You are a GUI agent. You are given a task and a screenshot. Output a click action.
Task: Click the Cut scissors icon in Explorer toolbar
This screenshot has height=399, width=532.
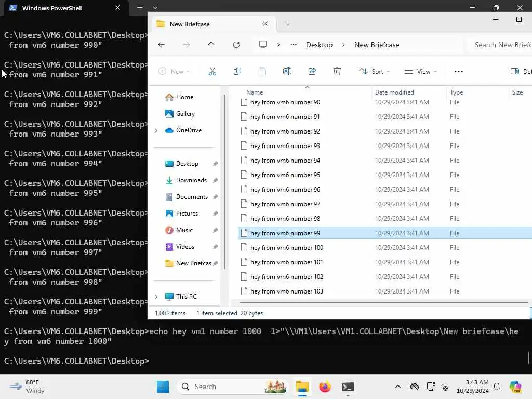click(x=212, y=71)
